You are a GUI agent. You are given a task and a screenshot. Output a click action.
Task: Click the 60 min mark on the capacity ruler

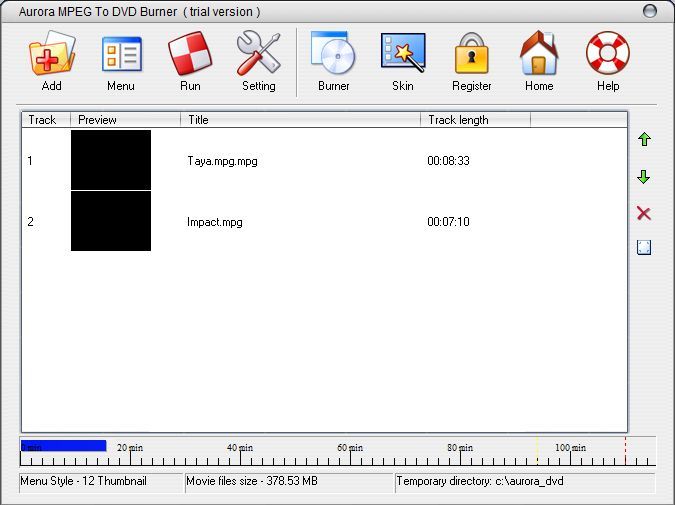(x=350, y=448)
